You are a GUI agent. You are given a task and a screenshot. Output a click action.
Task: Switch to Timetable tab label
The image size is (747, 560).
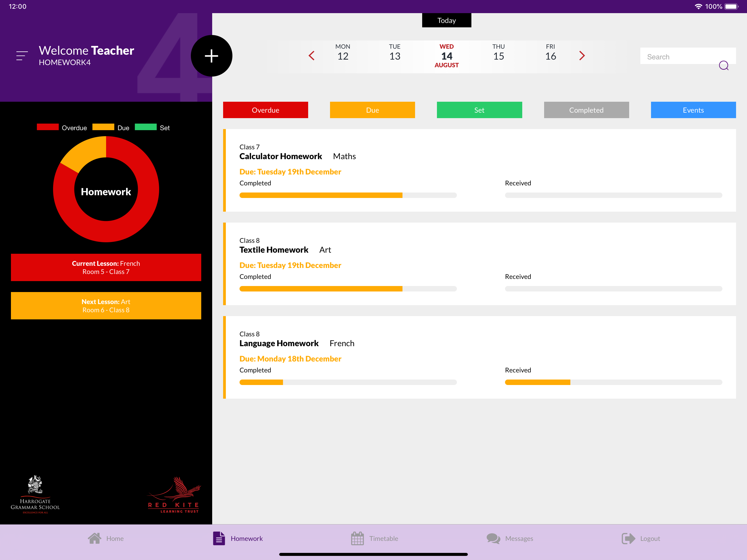[x=384, y=538]
